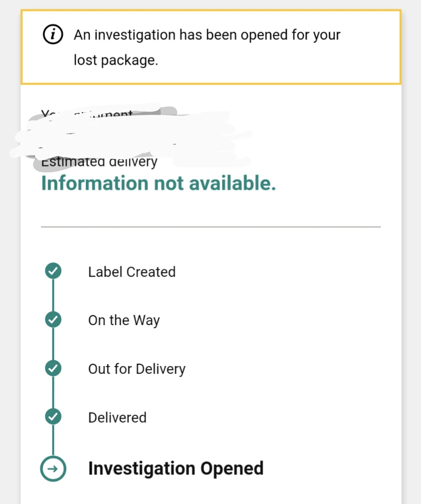
Task: Open the Investigation Opened arrow icon
Action: point(53,467)
